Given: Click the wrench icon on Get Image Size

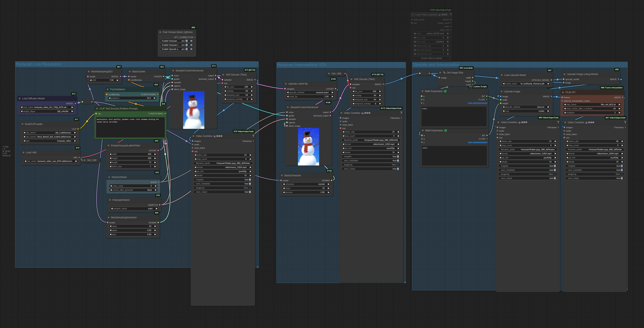Looking at the screenshot, I should pyautogui.click(x=444, y=72).
